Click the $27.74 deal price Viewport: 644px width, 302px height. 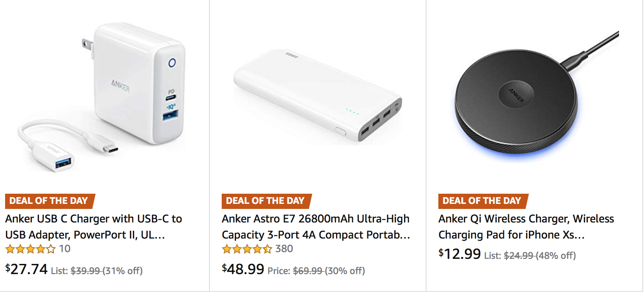(x=27, y=269)
